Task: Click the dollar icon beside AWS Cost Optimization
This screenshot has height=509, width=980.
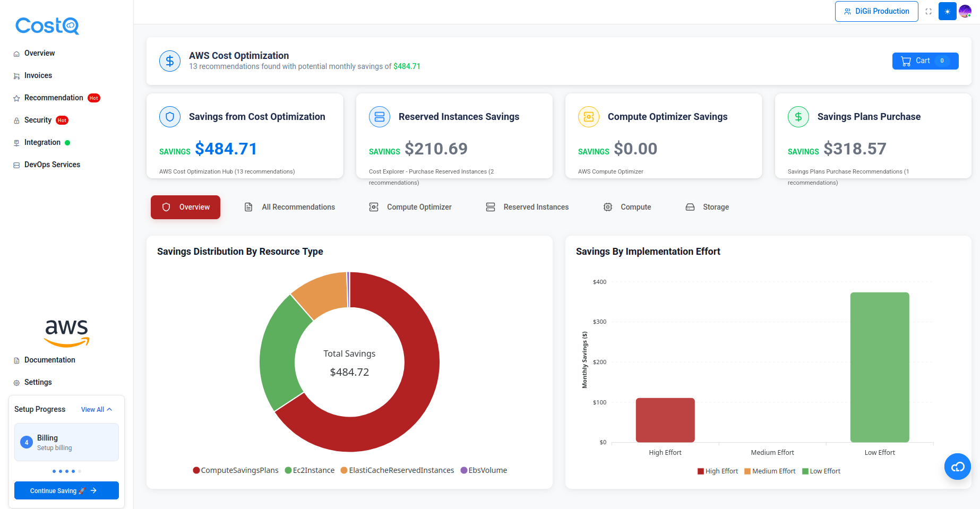Action: tap(170, 61)
